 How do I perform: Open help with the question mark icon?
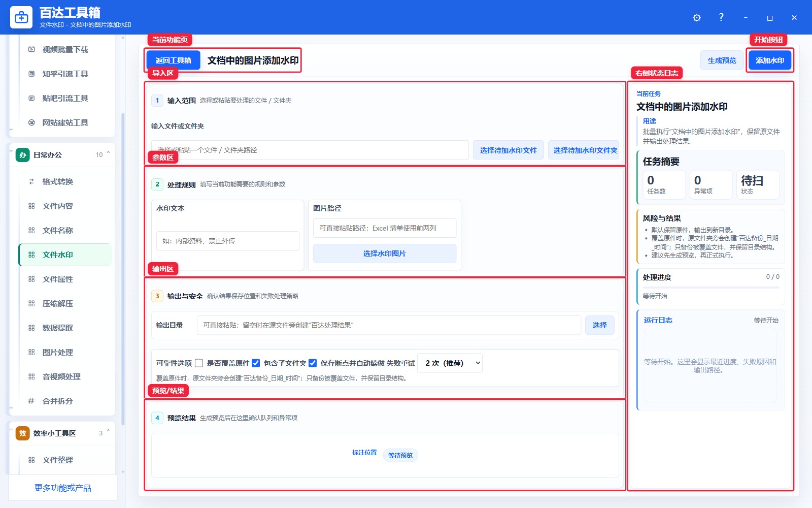(721, 17)
